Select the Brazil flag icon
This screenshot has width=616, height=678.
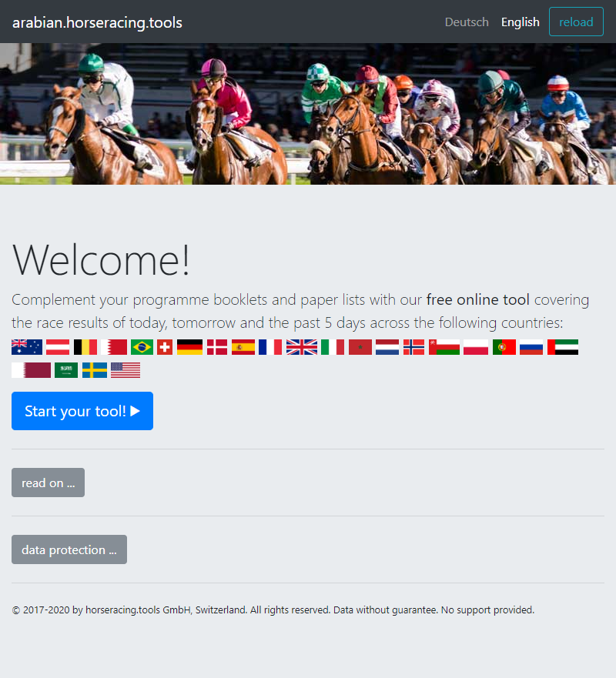pos(142,347)
